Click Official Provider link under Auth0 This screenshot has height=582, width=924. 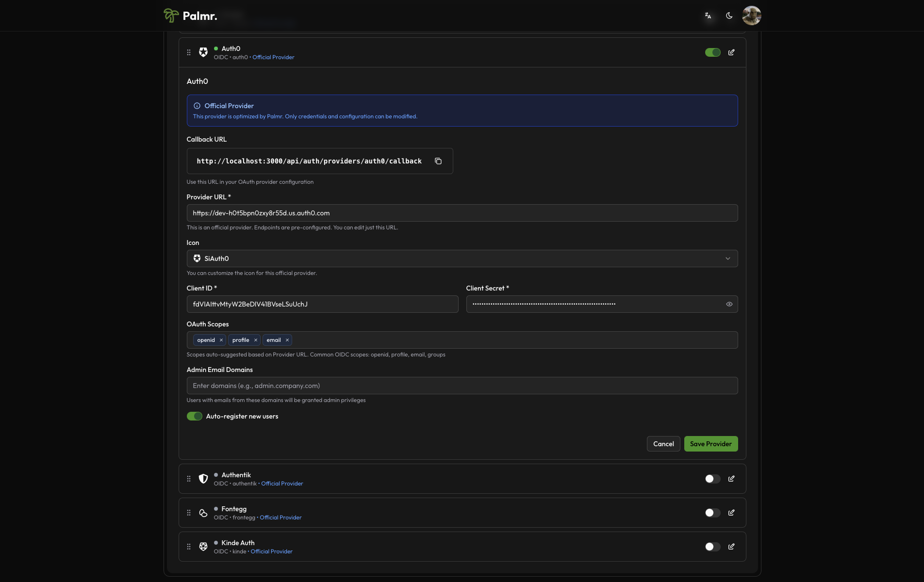273,57
